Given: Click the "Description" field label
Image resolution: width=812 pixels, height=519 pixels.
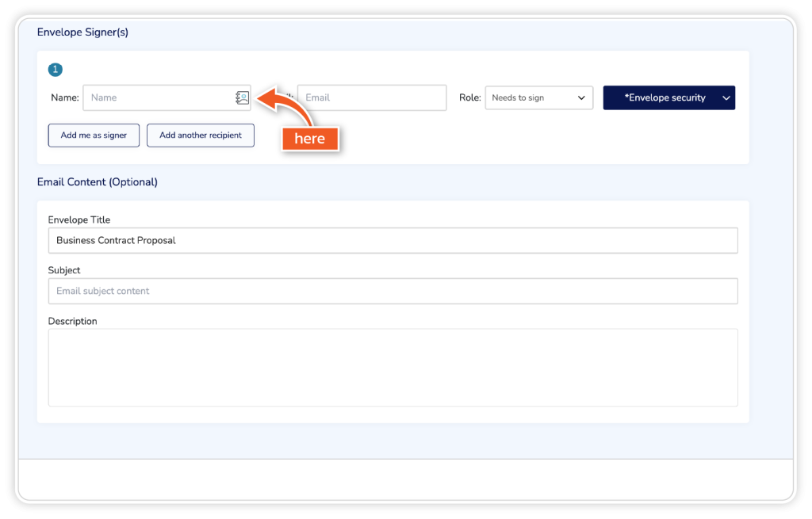Looking at the screenshot, I should 73,322.
